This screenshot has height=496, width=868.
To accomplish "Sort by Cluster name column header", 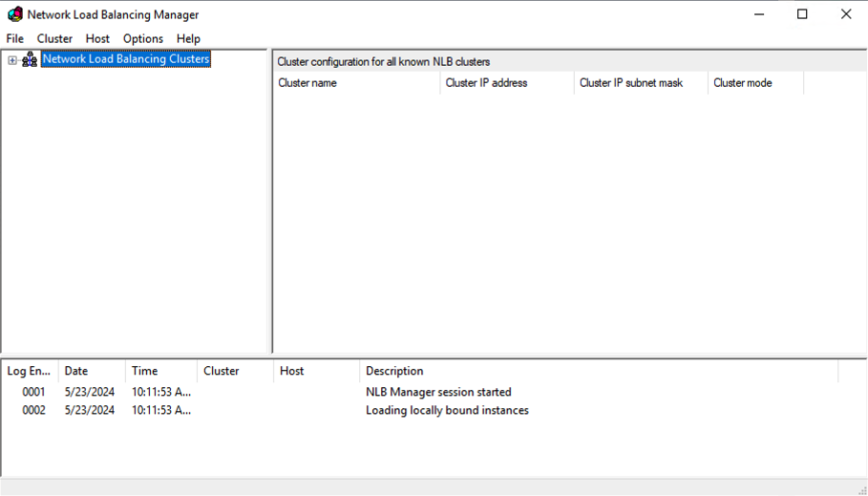I will tap(355, 83).
